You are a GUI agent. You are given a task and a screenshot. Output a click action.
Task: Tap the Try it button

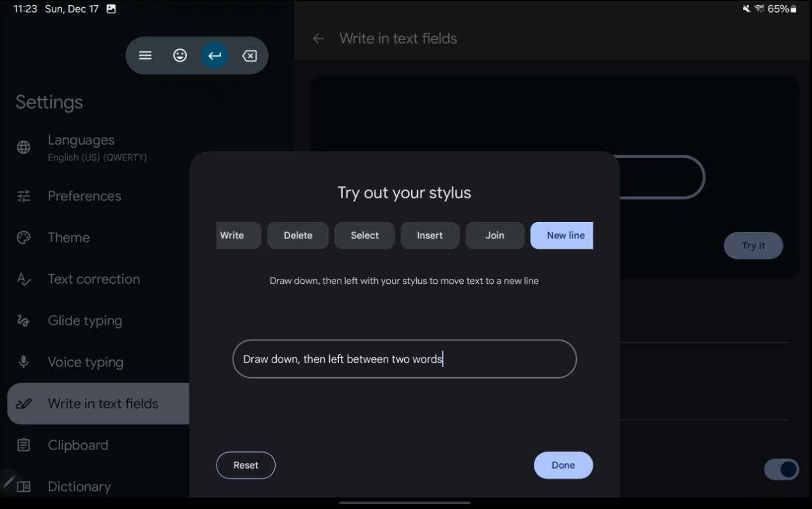click(753, 246)
